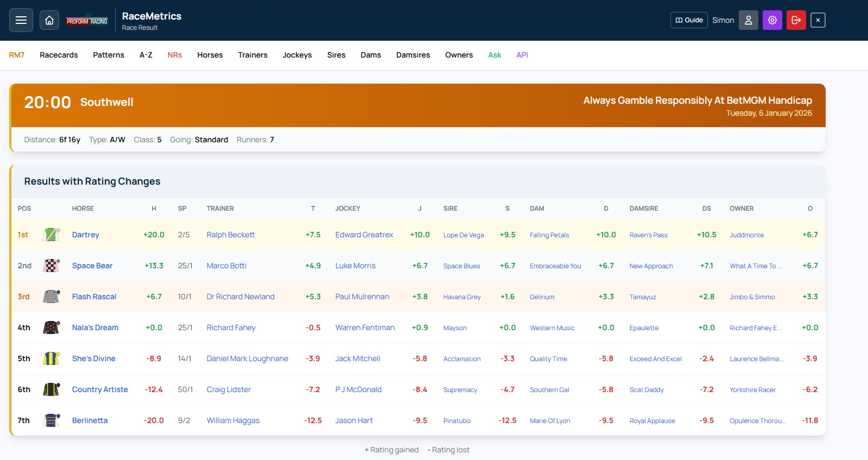Open jockey link Luke Morris
The width and height of the screenshot is (868, 460).
pos(356,266)
